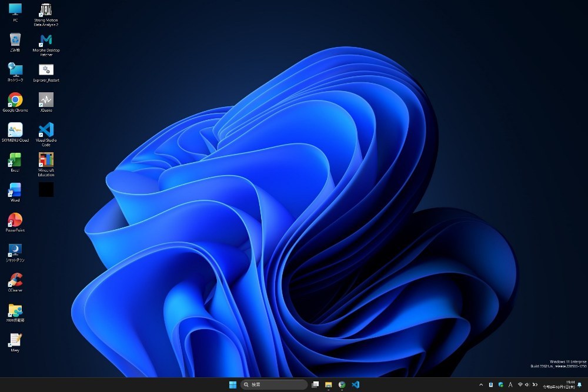The height and width of the screenshot is (392, 588).
Task: Open File Explorer from the taskbar
Action: click(x=329, y=384)
